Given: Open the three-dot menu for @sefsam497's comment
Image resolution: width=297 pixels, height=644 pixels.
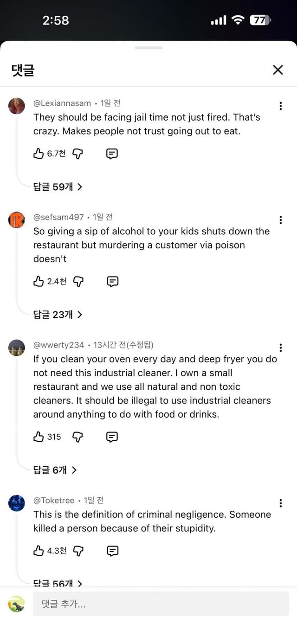Looking at the screenshot, I should [280, 220].
